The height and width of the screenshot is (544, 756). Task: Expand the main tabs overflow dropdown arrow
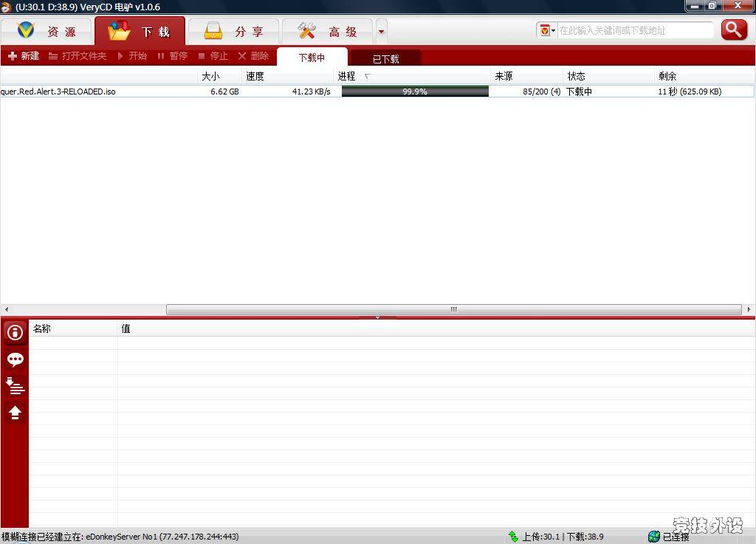381,32
